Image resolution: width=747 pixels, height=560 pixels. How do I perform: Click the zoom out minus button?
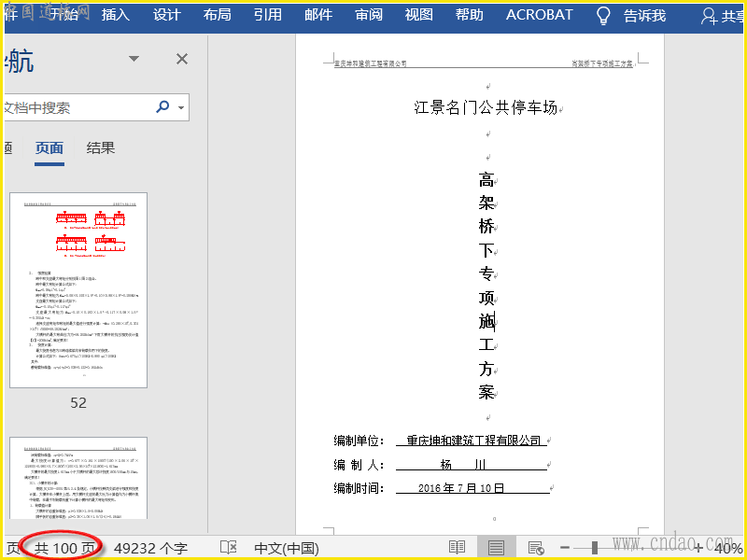565,548
